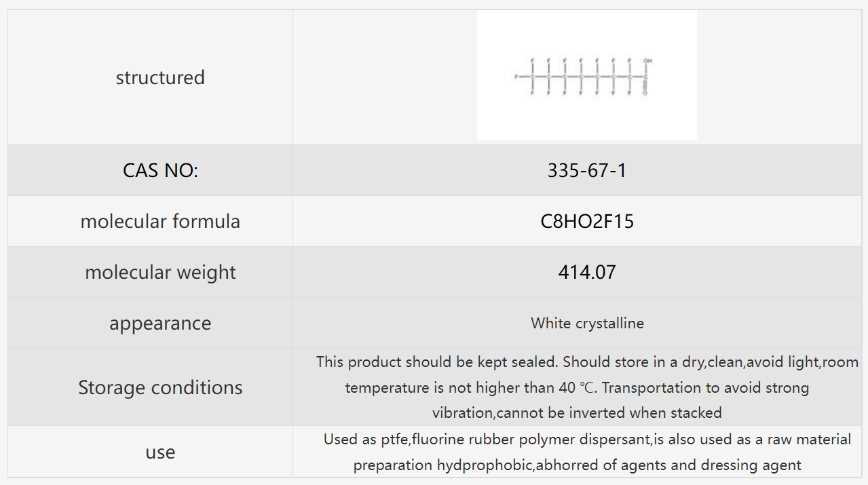Click the 'Storage conditions' label
The width and height of the screenshot is (868, 485).
(160, 387)
